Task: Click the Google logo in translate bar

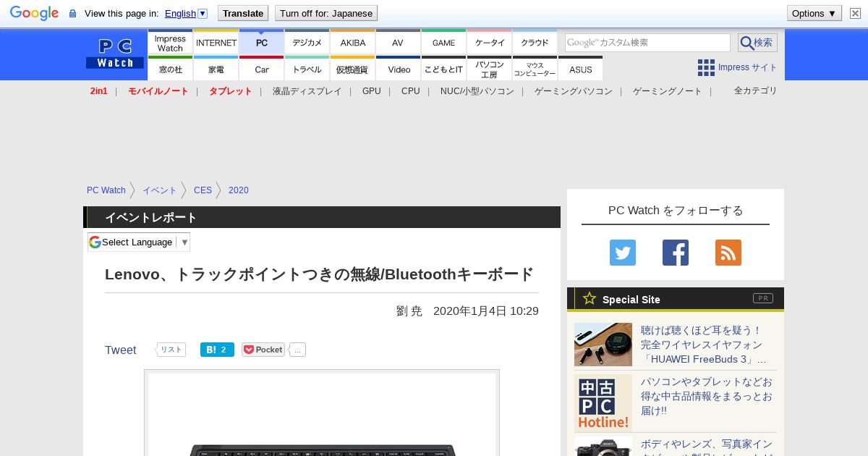Action: click(x=34, y=13)
